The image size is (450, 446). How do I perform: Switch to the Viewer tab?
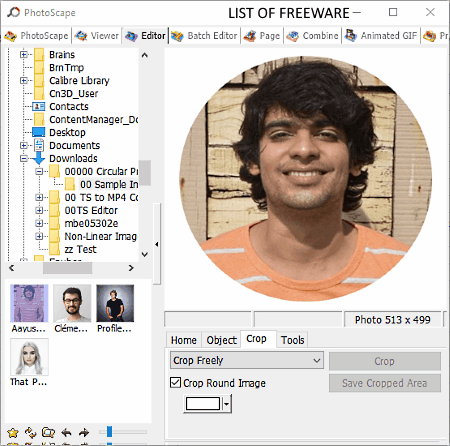(x=97, y=36)
